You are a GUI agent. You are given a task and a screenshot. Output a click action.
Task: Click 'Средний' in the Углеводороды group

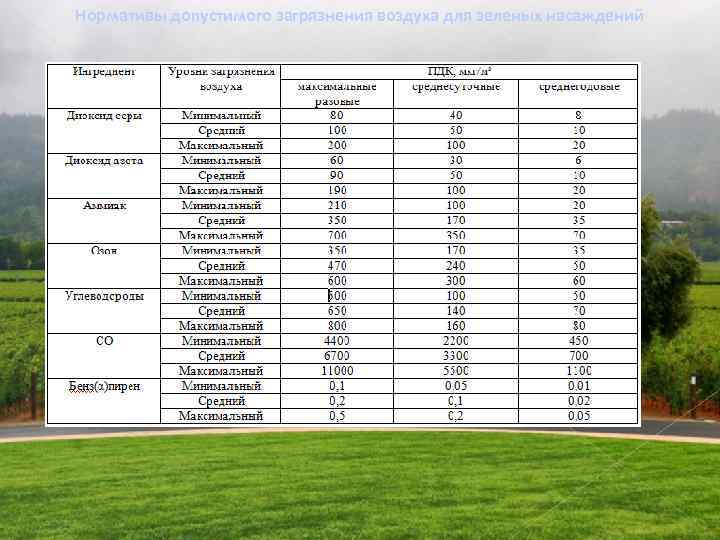(x=221, y=311)
